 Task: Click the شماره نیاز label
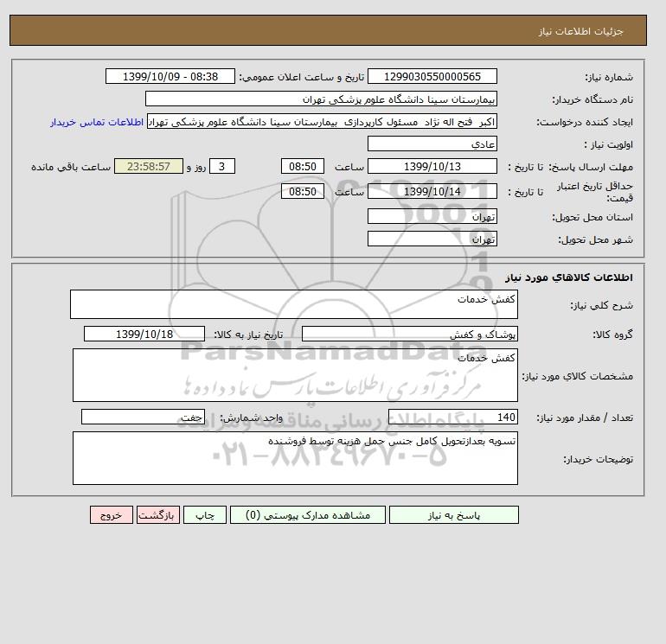click(x=609, y=77)
